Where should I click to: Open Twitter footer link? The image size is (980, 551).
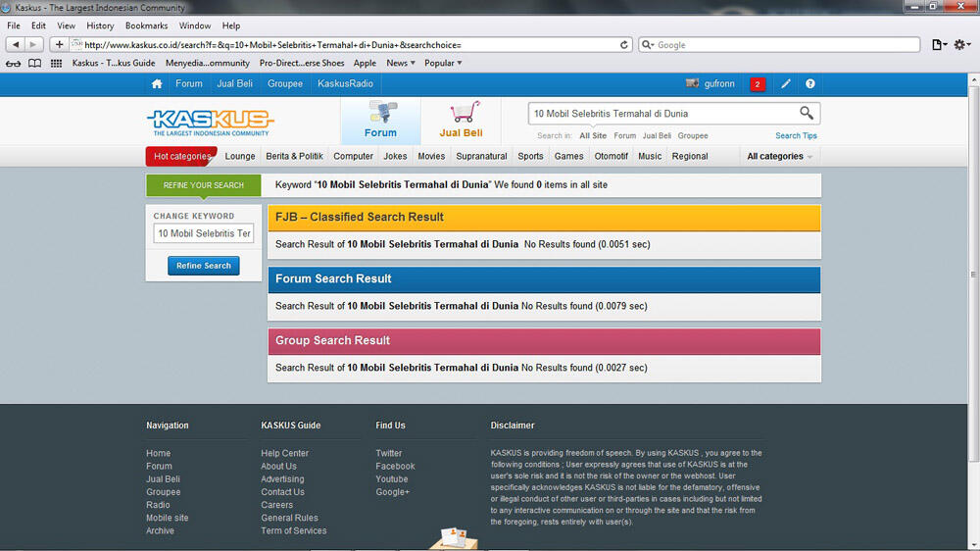point(389,453)
